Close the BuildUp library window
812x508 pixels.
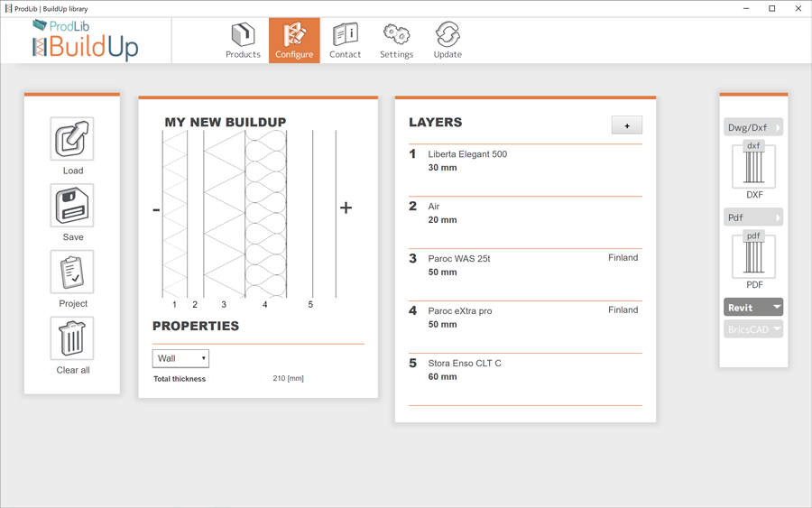click(x=798, y=8)
